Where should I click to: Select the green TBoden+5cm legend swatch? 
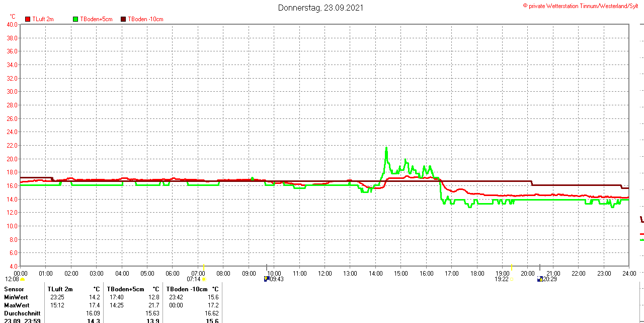point(75,19)
